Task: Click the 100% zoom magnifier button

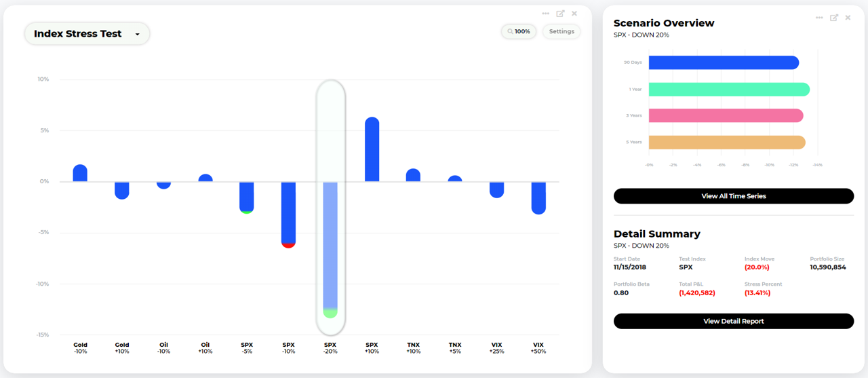Action: [x=519, y=31]
